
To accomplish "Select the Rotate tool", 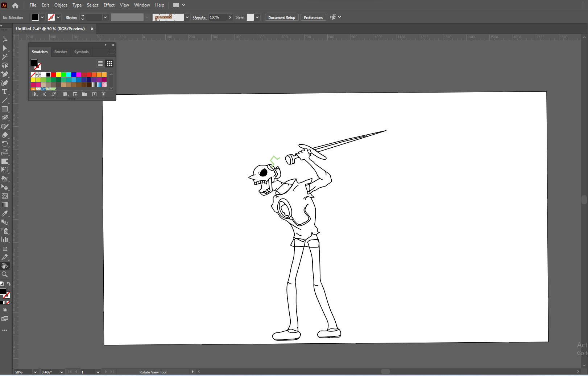I will coord(5,144).
